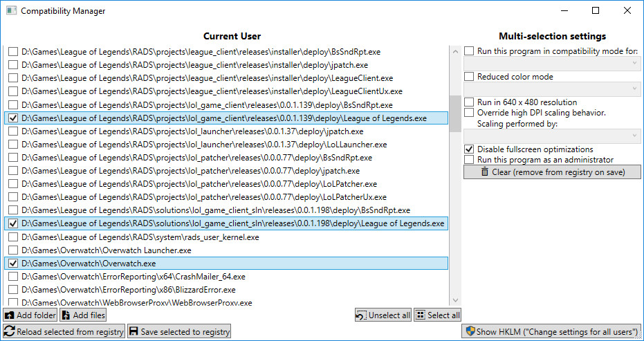Viewport: 644px width, 341px height.
Task: Click the Reload from registry refresh icon
Action: pyautogui.click(x=10, y=331)
